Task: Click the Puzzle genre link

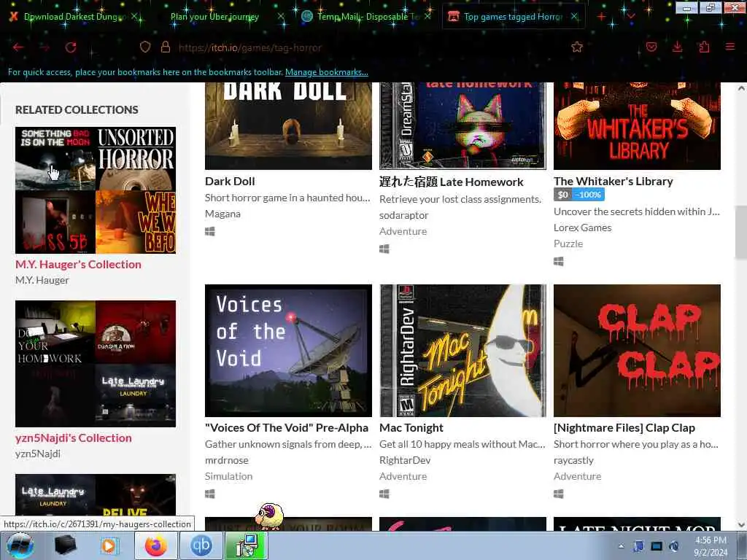Action: [x=568, y=244]
